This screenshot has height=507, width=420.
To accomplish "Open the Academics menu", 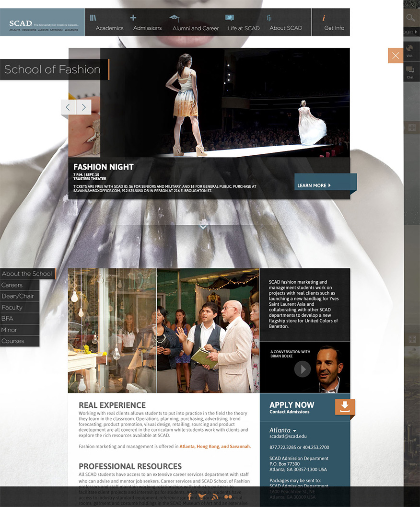I will tap(109, 28).
